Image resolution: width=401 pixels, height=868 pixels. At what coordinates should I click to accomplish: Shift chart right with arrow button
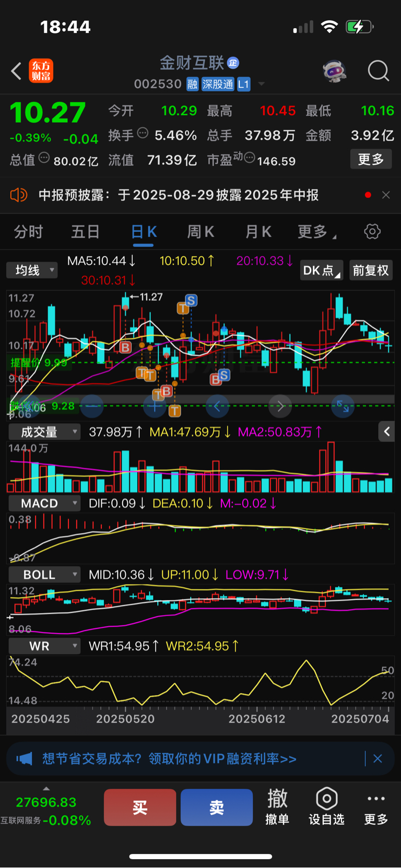[280, 406]
